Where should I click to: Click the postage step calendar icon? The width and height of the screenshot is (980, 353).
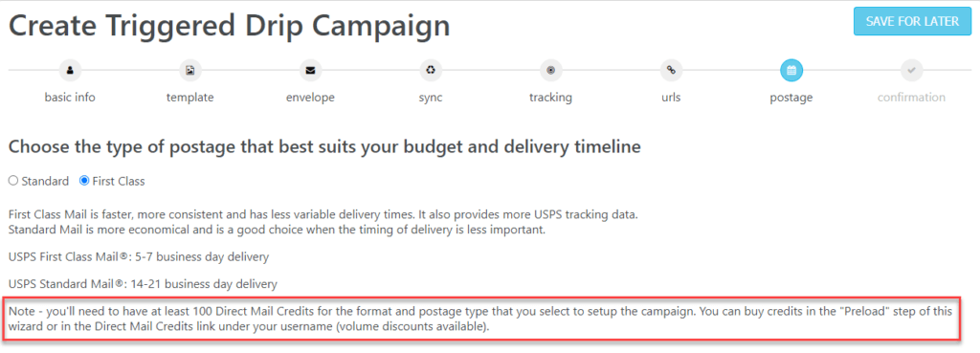click(791, 71)
